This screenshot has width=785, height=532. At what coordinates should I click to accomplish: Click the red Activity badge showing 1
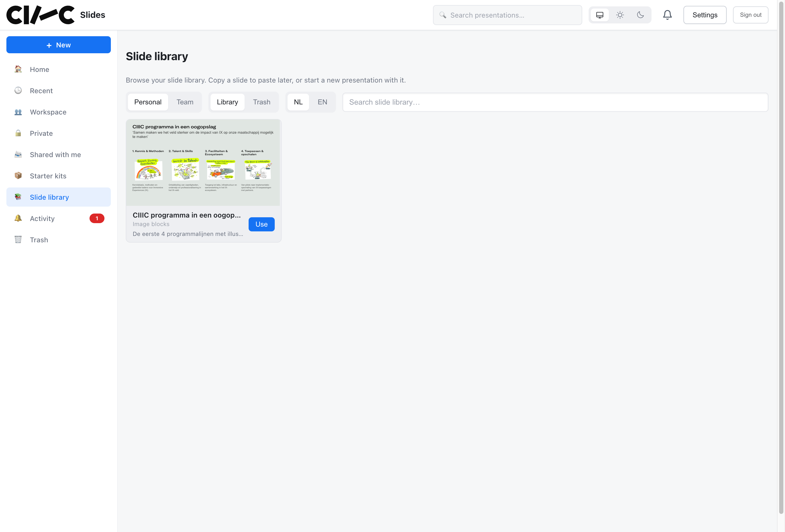(97, 218)
